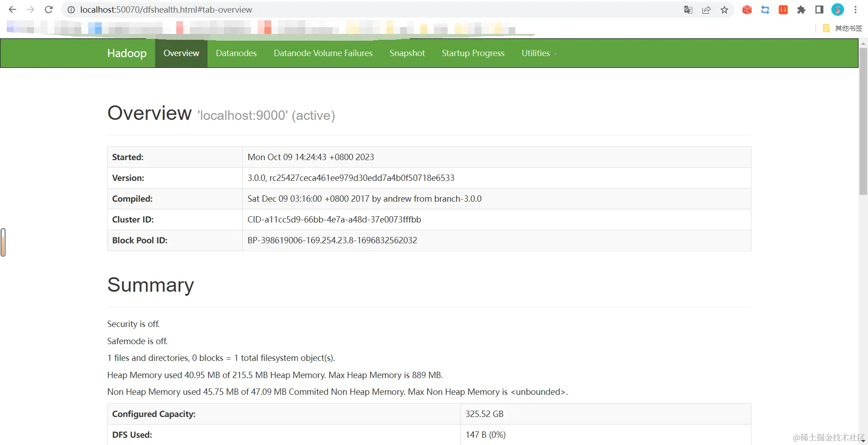This screenshot has width=868, height=445.
Task: Open the other bookmarks folder
Action: click(842, 28)
